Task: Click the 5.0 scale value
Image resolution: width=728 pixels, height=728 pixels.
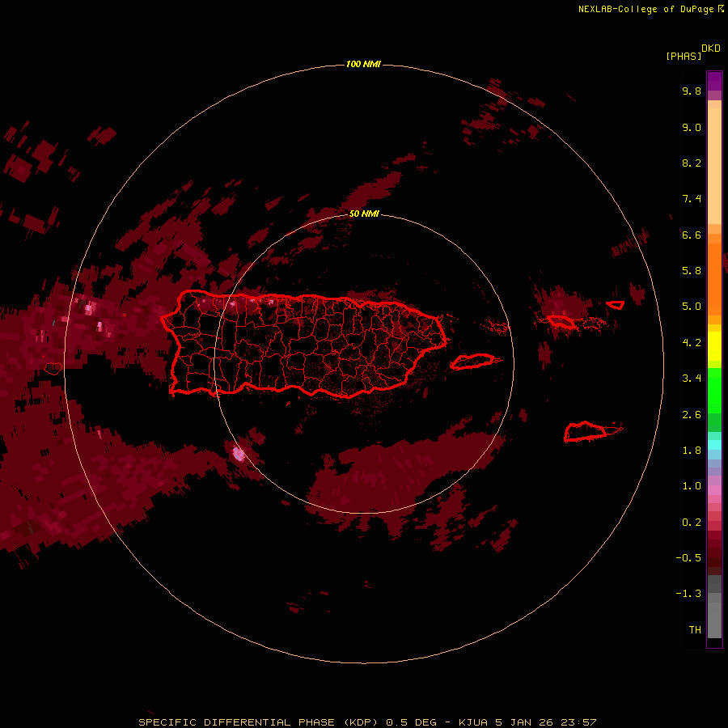Action: pos(692,307)
